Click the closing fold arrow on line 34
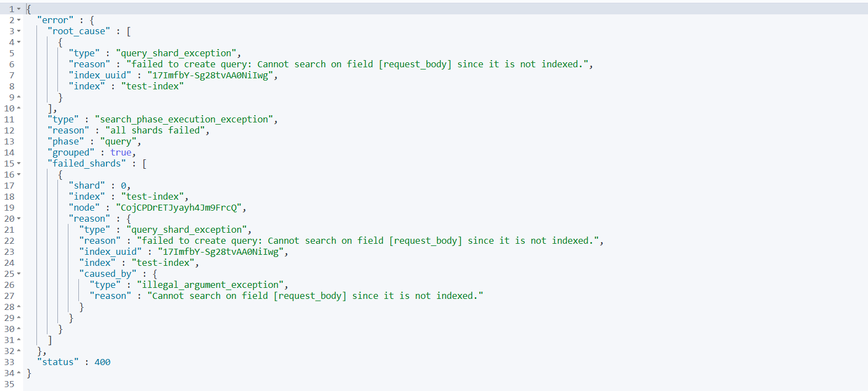The image size is (868, 391). click(x=19, y=373)
